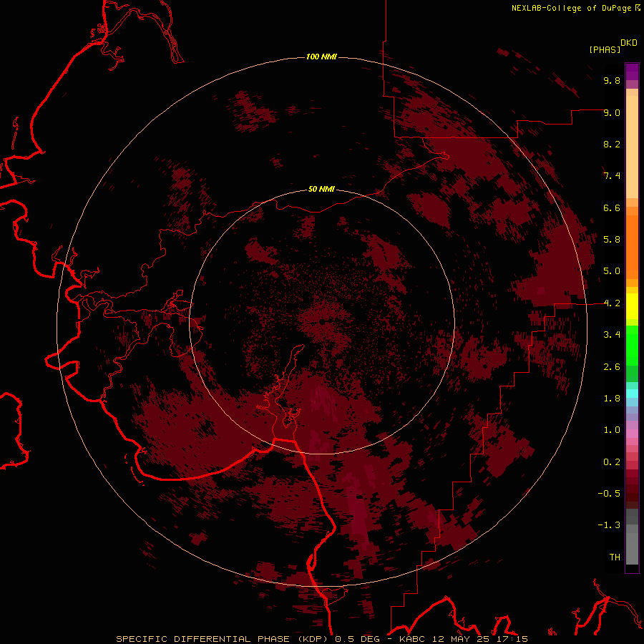Screen dimensions: 644x644
Task: Click the '5.8' value on the color scale
Action: click(612, 240)
